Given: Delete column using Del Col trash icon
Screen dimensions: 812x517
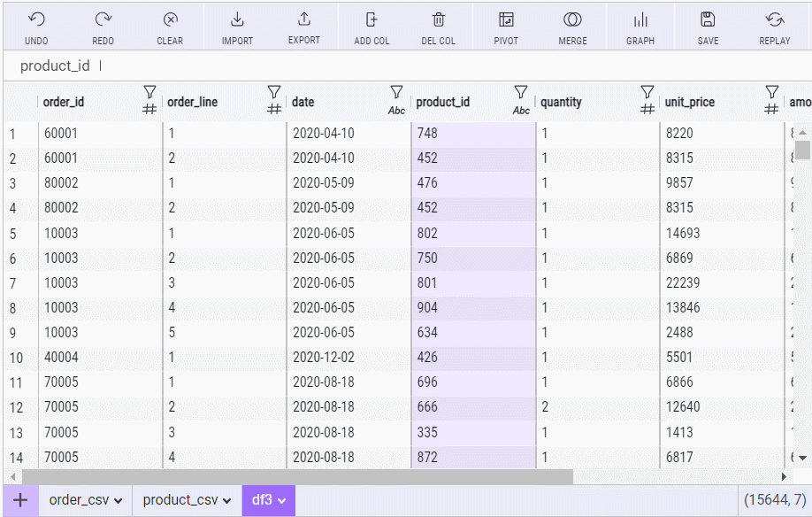Looking at the screenshot, I should coord(439,20).
